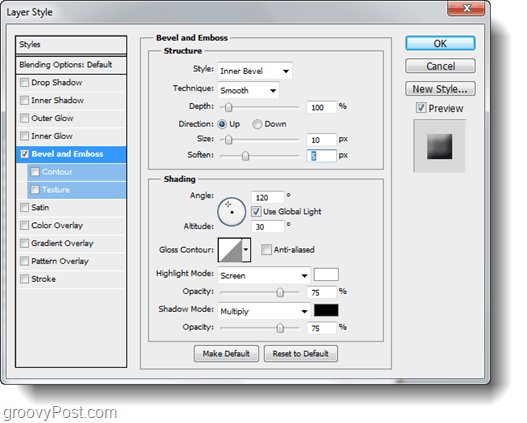Toggle the Use Global Light checkbox
The image size is (527, 423).
click(x=256, y=211)
